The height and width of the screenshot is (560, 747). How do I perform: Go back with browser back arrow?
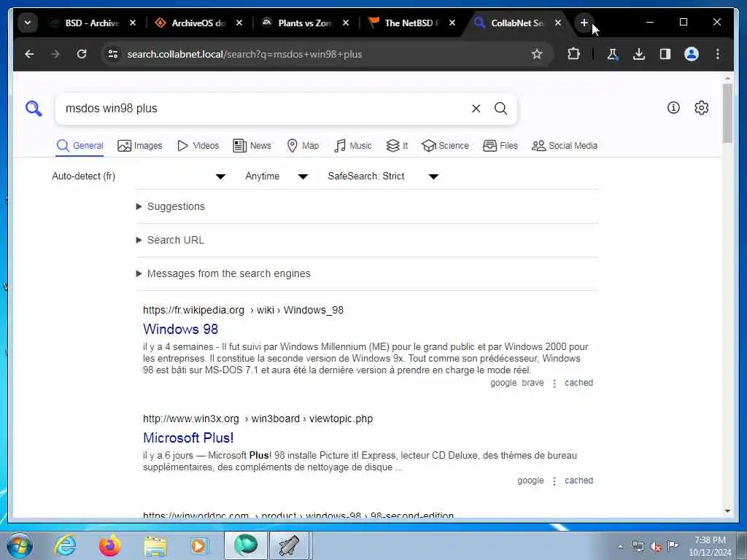click(x=29, y=54)
